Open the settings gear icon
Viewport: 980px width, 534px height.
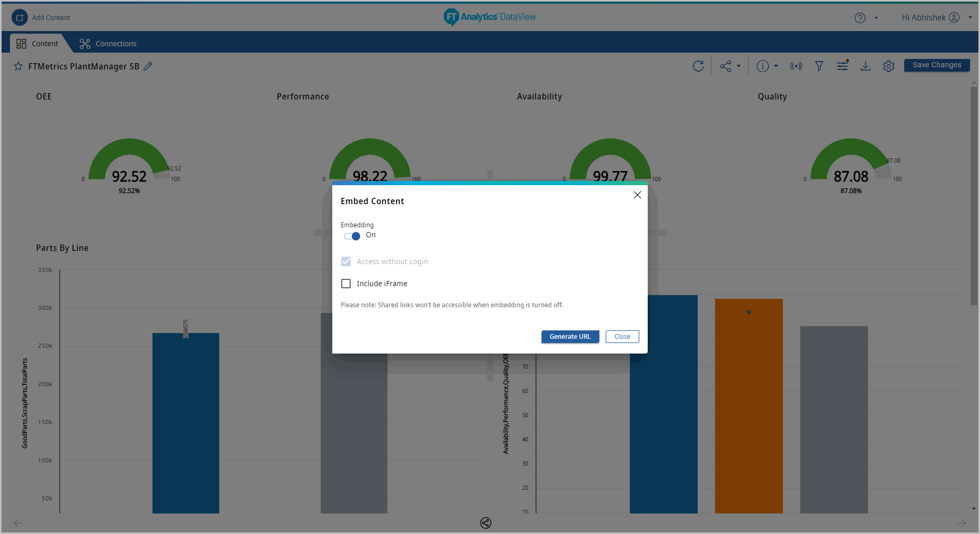coord(889,66)
